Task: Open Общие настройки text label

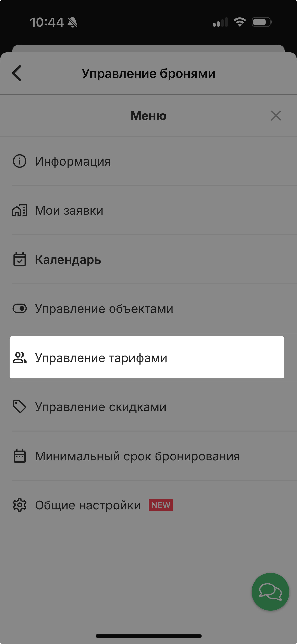Action: pyautogui.click(x=88, y=505)
